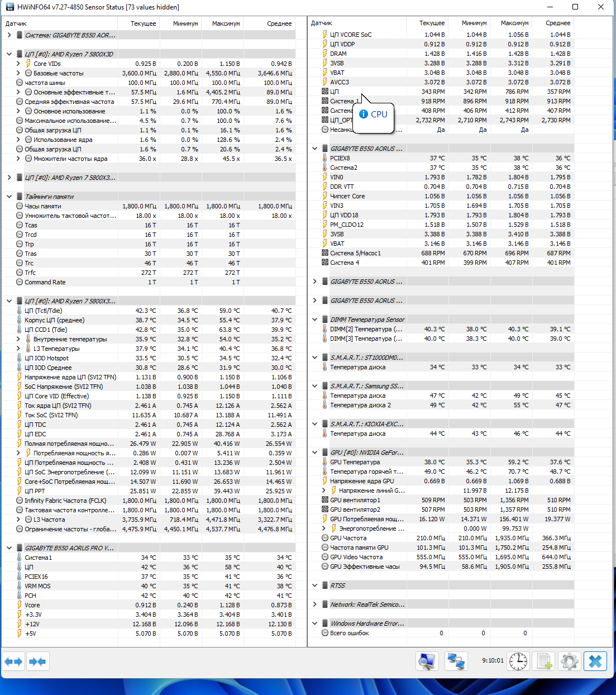Click the expand-all blue arrows button
This screenshot has height=695, width=616.
pos(13,661)
